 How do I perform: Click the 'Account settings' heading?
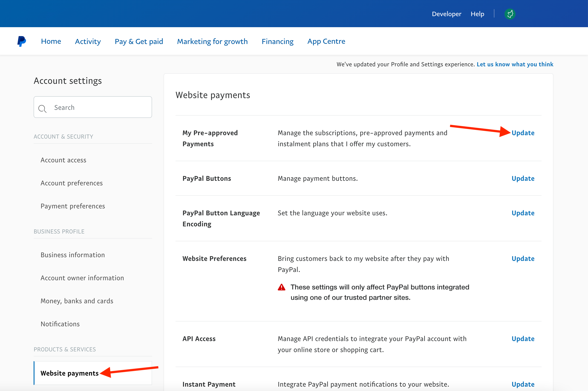[68, 81]
